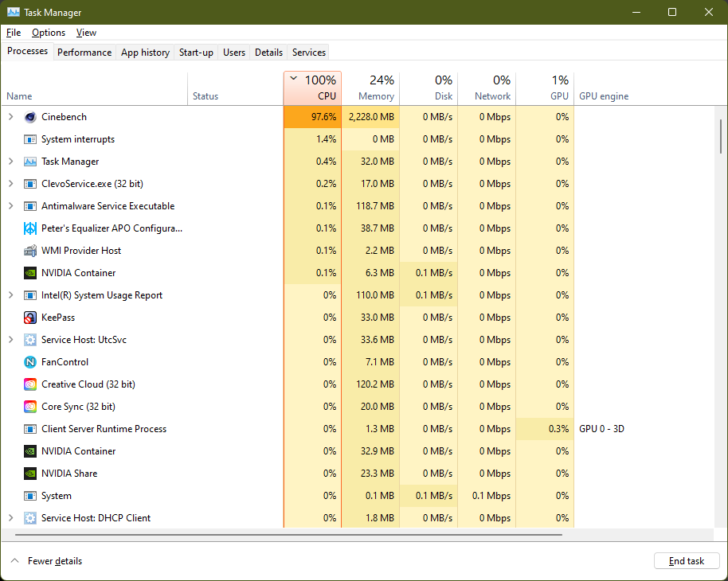The image size is (728, 581).
Task: Click icon of NVIDIA Container using 6.3 MB
Action: [30, 273]
